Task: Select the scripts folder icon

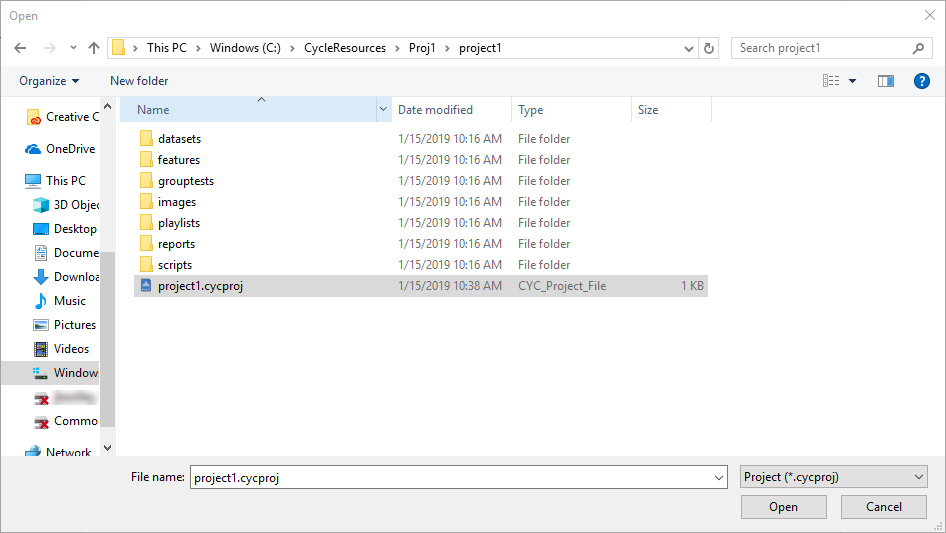Action: coord(146,264)
